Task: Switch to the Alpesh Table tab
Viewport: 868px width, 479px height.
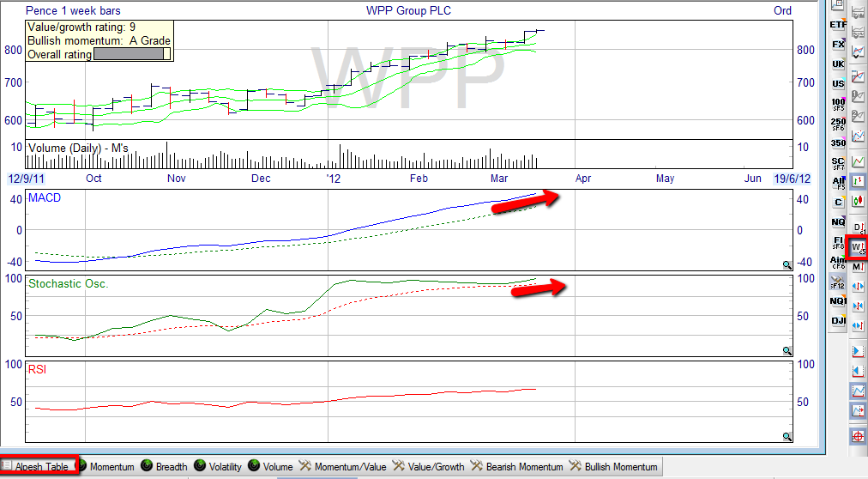Action: coord(38,466)
